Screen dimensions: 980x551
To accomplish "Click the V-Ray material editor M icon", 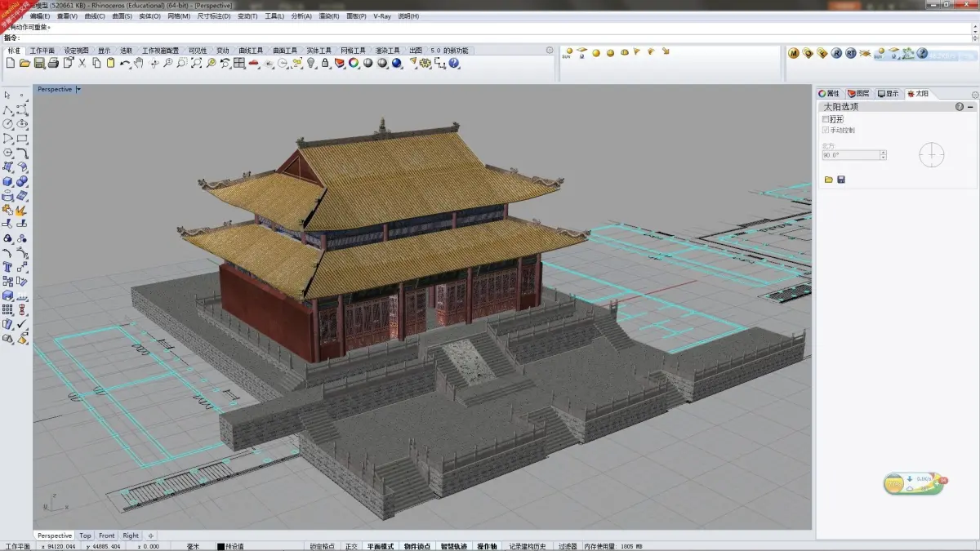I will (793, 53).
